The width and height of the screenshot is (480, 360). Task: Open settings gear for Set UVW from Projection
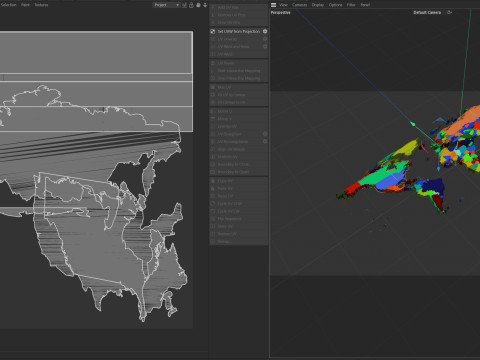pos(265,31)
